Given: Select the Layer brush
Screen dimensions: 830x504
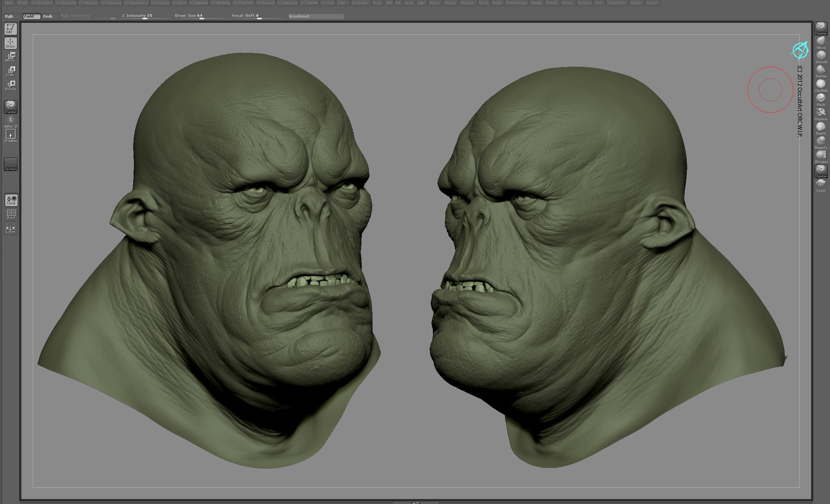Looking at the screenshot, I should pyautogui.click(x=821, y=184).
